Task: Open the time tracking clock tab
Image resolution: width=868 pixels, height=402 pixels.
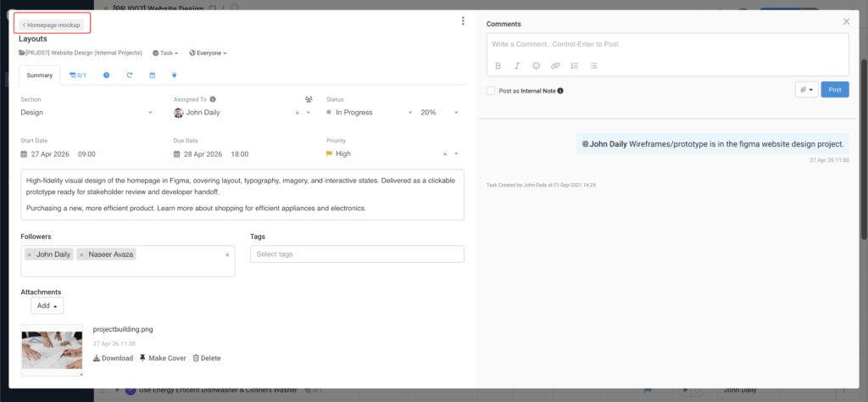Action: click(x=106, y=75)
